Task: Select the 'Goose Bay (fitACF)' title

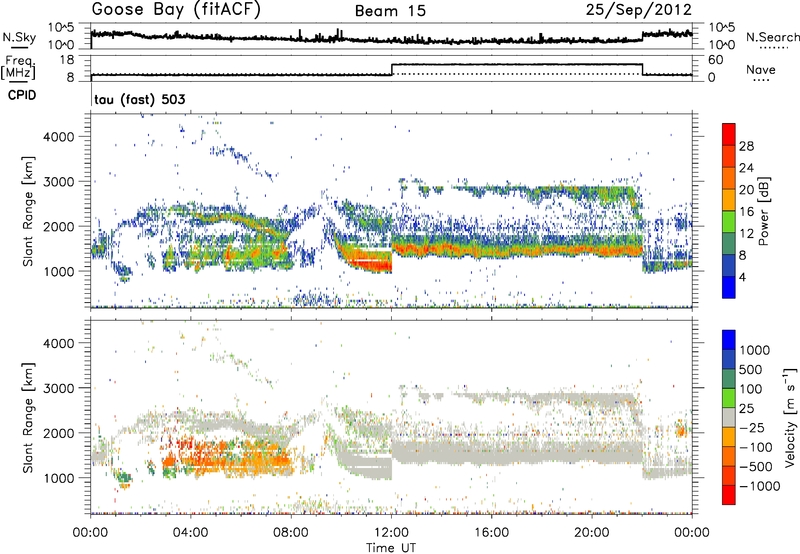Action: (176, 9)
